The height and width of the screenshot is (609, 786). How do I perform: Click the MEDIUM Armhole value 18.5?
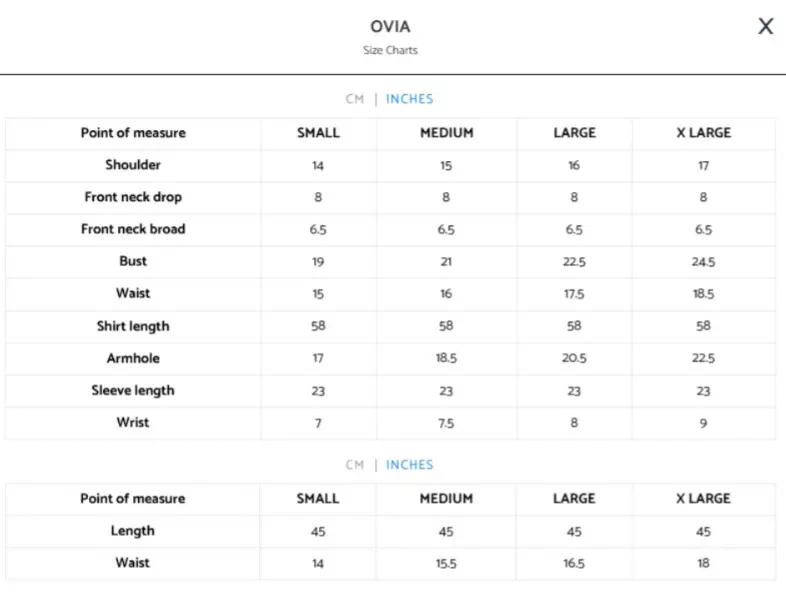[x=446, y=358]
